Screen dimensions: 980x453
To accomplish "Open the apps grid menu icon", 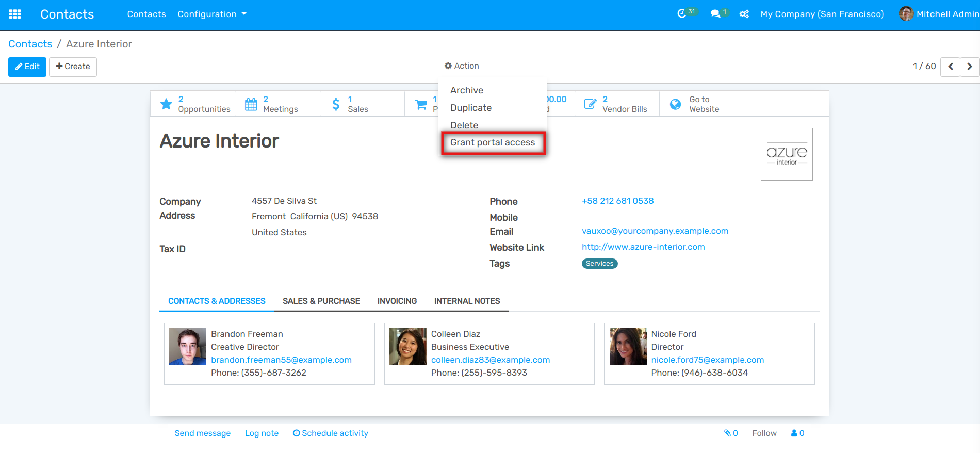I will tap(15, 14).
